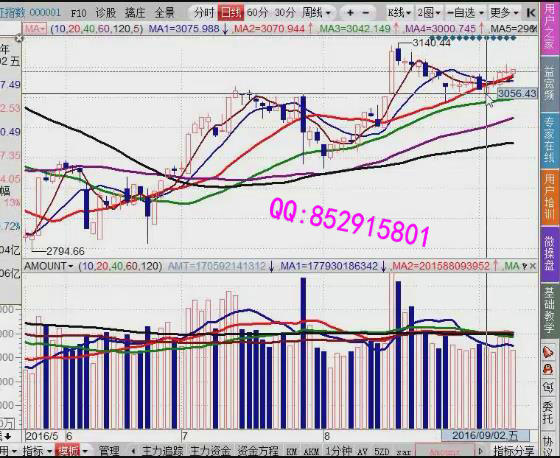Open the MA indicator dropdown
The image size is (560, 458).
click(x=35, y=29)
